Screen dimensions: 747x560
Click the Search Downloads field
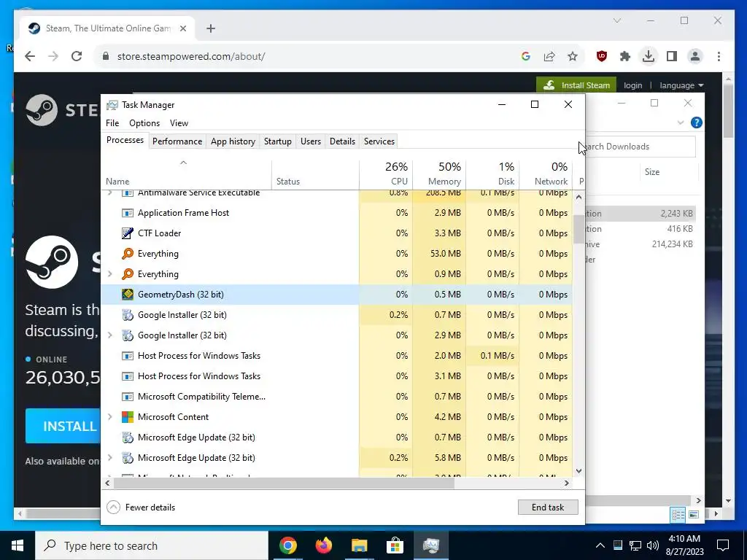tap(640, 147)
